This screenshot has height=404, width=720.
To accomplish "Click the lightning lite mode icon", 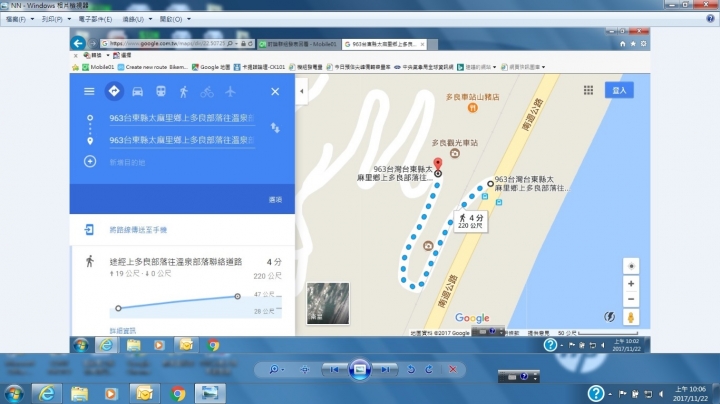I will (609, 316).
